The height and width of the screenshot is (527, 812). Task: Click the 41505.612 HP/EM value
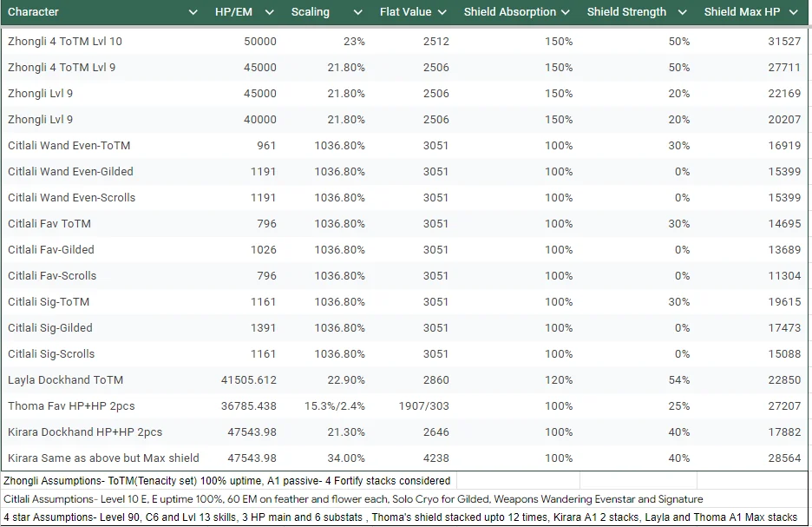(x=249, y=379)
